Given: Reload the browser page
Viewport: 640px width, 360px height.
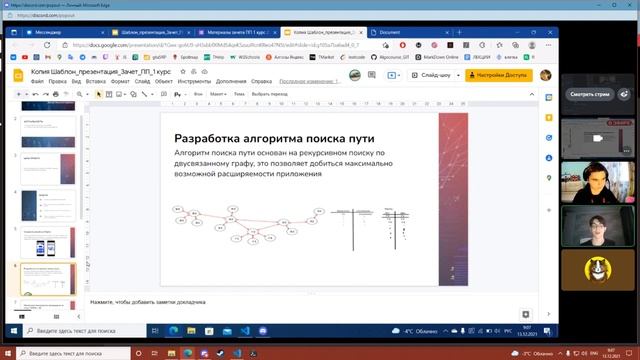Looking at the screenshot, I should tap(47, 45).
